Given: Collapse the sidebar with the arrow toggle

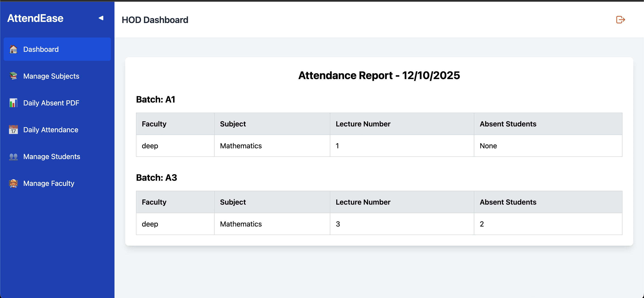Looking at the screenshot, I should (x=101, y=18).
